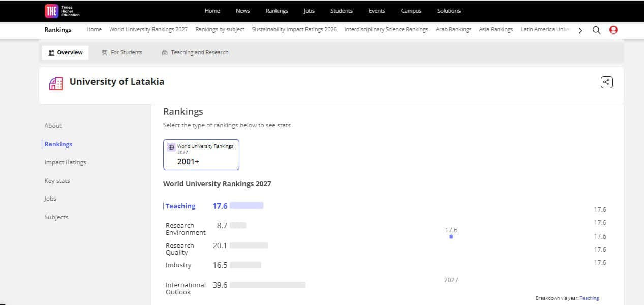The width and height of the screenshot is (644, 305).
Task: Click the share icon beside University of Latakia
Action: point(606,82)
